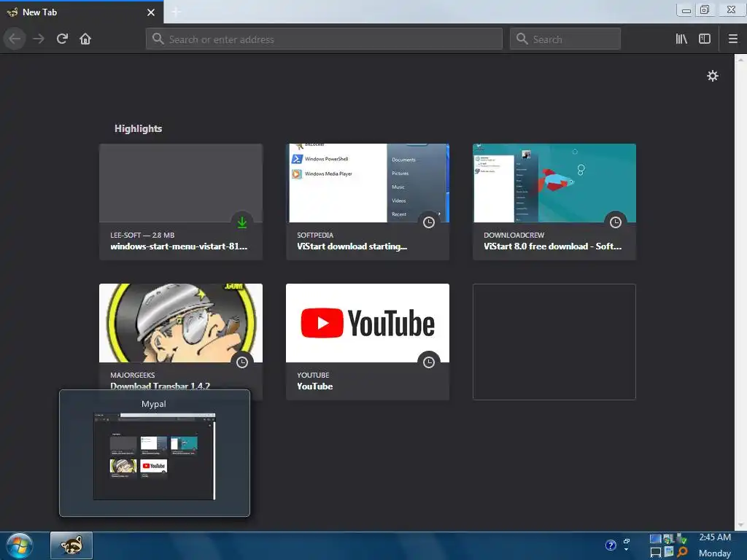Image resolution: width=747 pixels, height=560 pixels.
Task: Click the page scrollbar down arrow
Action: click(x=740, y=525)
